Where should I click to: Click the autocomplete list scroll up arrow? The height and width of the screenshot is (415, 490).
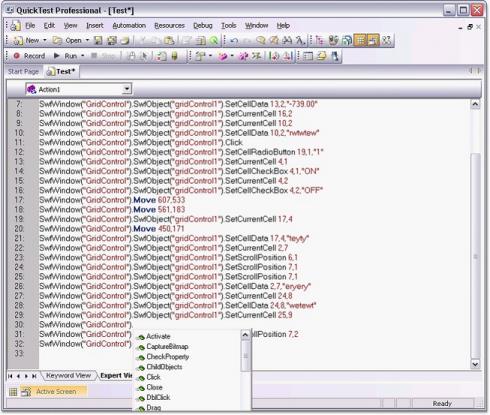[x=245, y=335]
